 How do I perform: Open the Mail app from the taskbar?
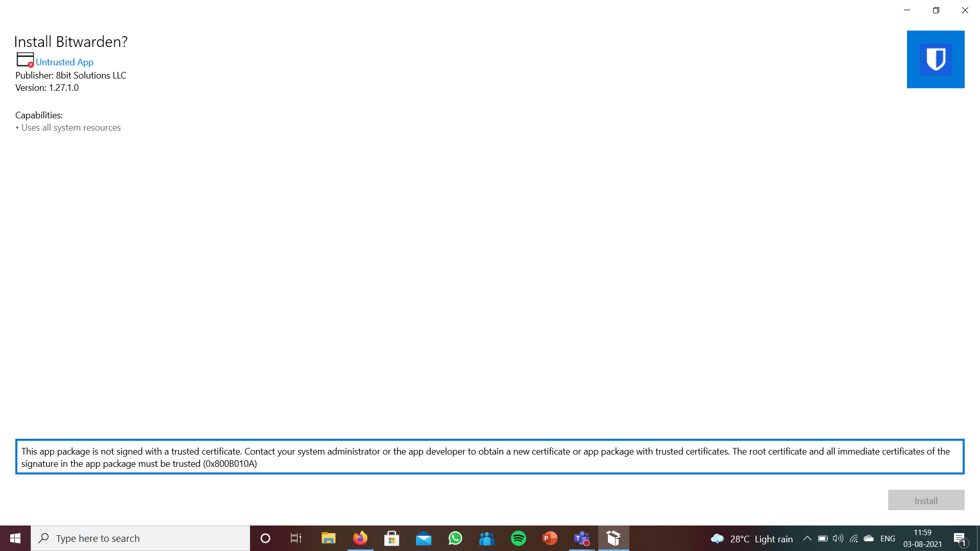click(x=423, y=538)
